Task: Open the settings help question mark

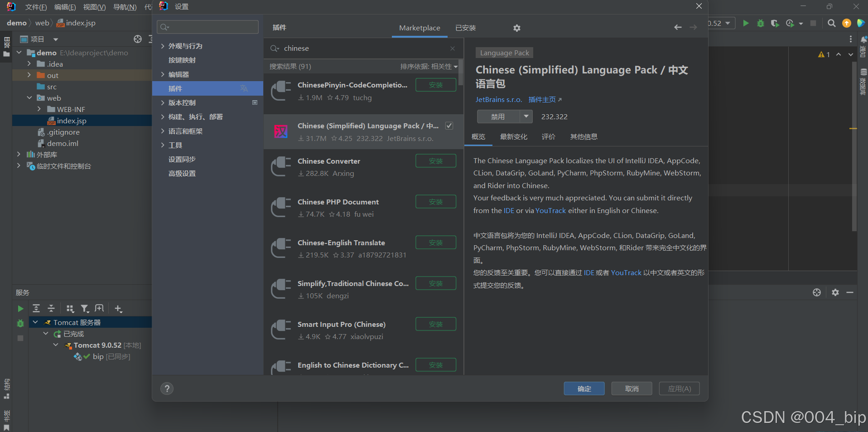Action: pyautogui.click(x=167, y=388)
